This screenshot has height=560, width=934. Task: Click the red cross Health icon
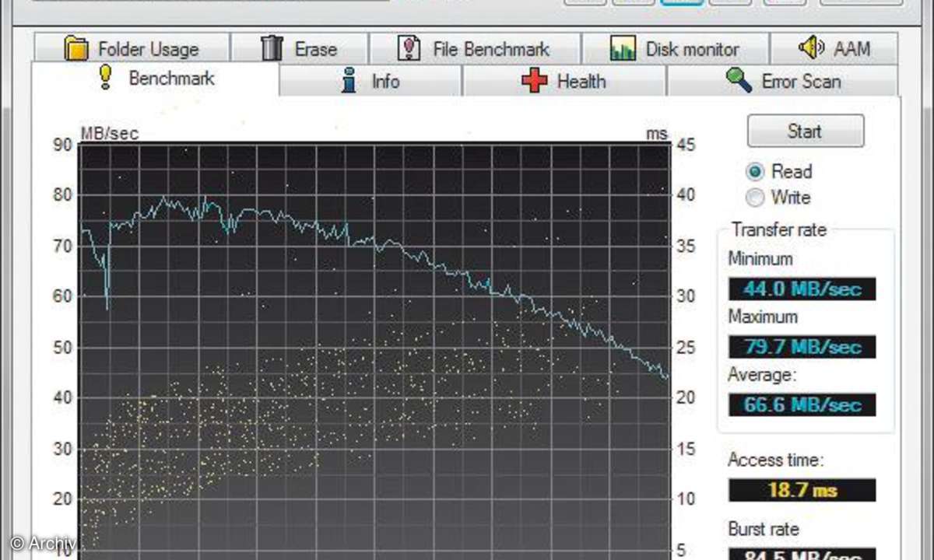click(x=535, y=81)
